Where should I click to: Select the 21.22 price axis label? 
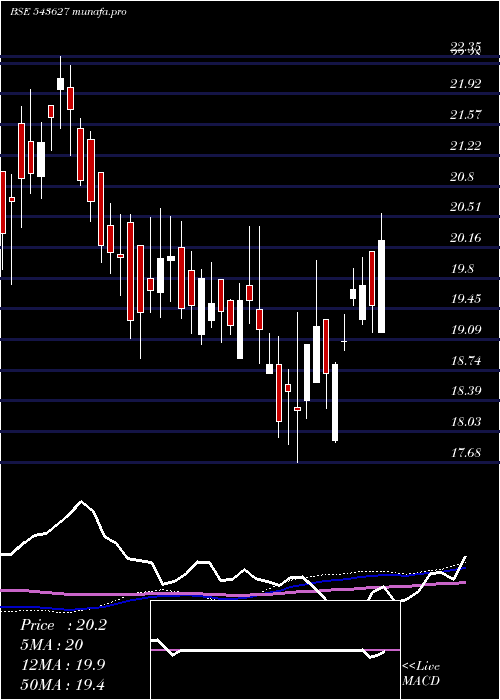[466, 145]
